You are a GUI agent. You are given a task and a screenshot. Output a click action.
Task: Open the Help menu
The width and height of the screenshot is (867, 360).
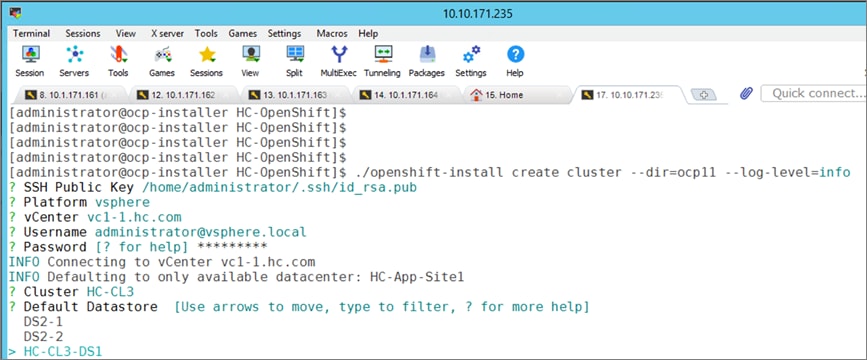368,33
